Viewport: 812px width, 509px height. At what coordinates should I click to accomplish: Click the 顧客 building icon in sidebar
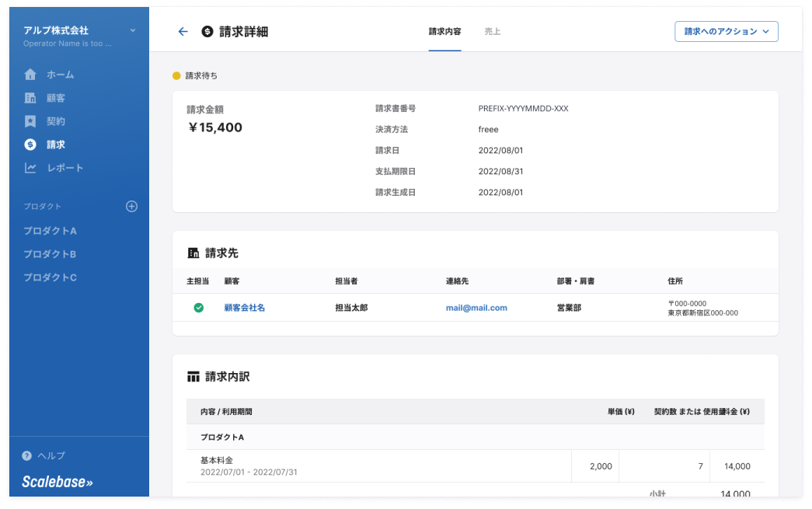point(30,98)
